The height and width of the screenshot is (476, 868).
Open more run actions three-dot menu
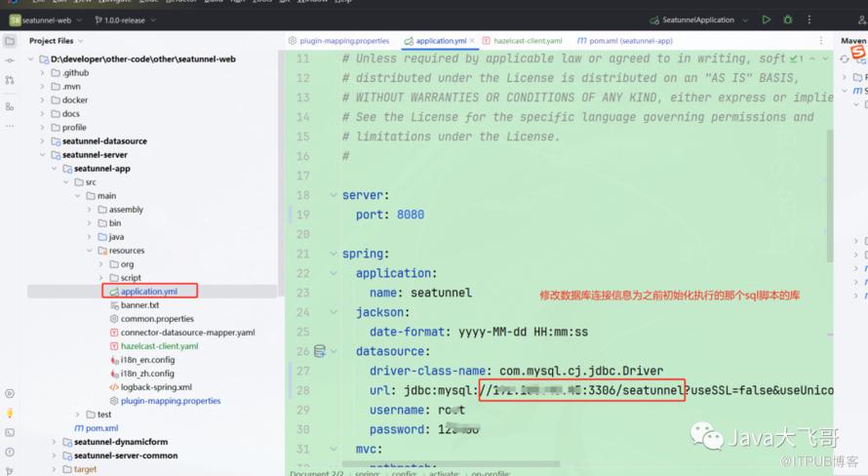[810, 20]
